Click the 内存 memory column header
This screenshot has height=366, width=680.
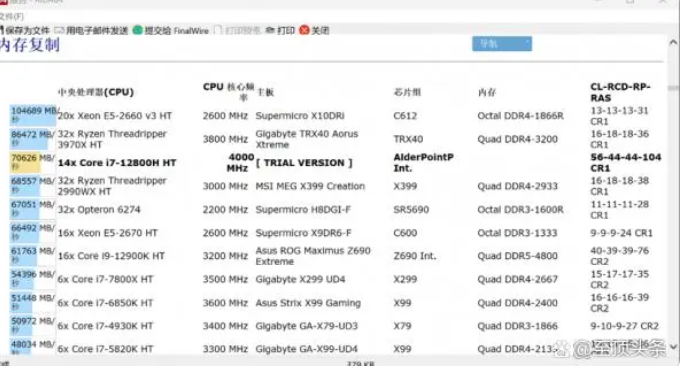(x=486, y=92)
